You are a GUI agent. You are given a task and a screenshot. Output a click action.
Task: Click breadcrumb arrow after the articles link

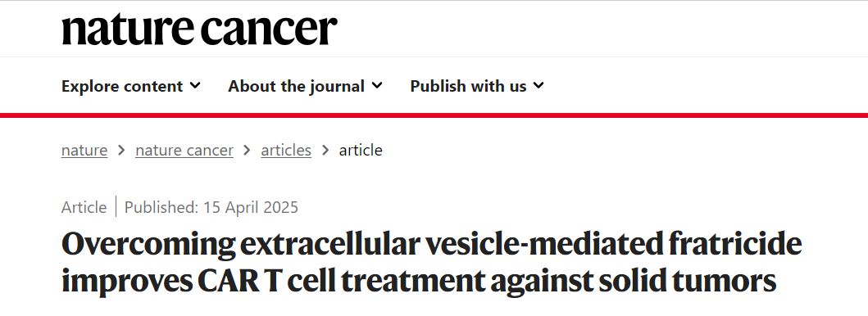tap(325, 151)
